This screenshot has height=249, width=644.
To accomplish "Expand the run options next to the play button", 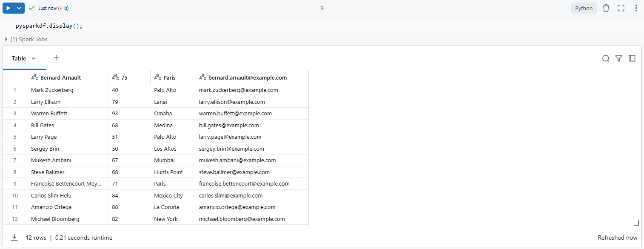I will pyautogui.click(x=18, y=8).
